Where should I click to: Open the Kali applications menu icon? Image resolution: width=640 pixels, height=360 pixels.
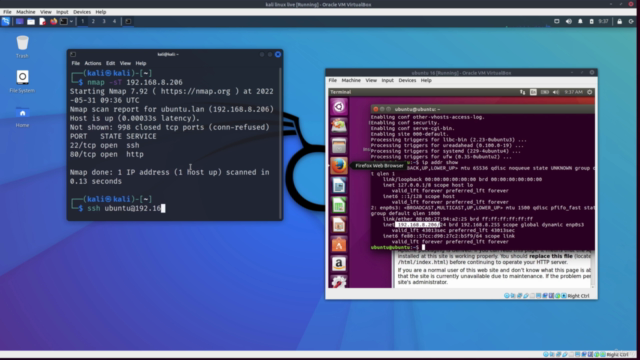(x=6, y=21)
